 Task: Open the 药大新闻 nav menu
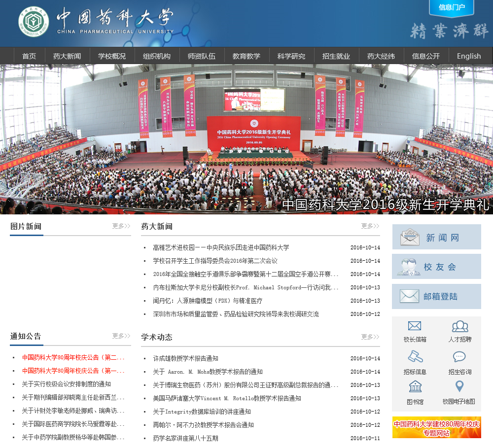pyautogui.click(x=67, y=56)
